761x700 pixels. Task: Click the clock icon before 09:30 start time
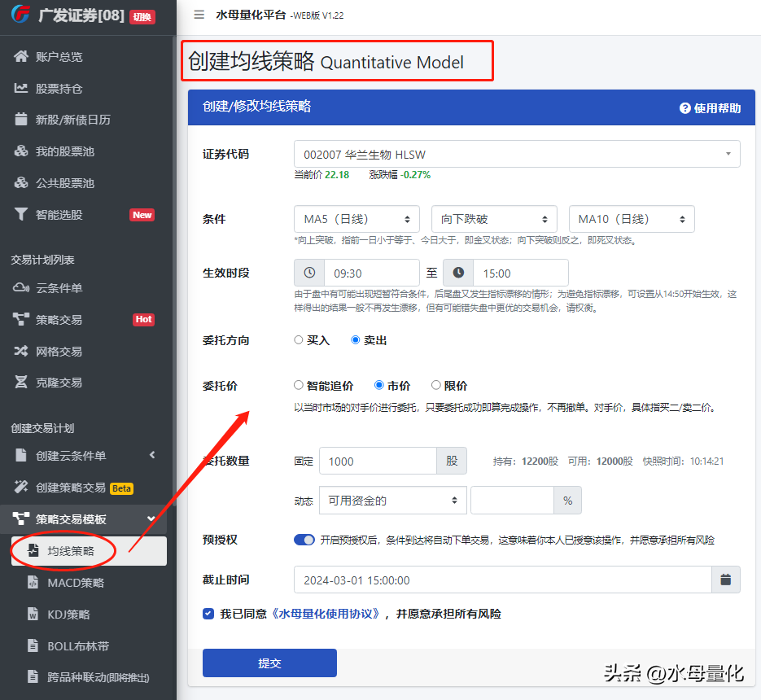pyautogui.click(x=309, y=273)
